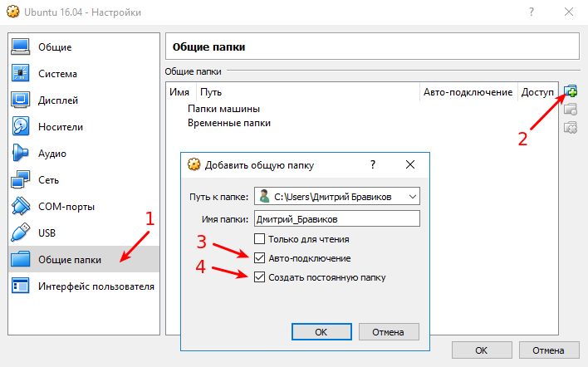Close the Добавить общую папку dialog

(410, 164)
